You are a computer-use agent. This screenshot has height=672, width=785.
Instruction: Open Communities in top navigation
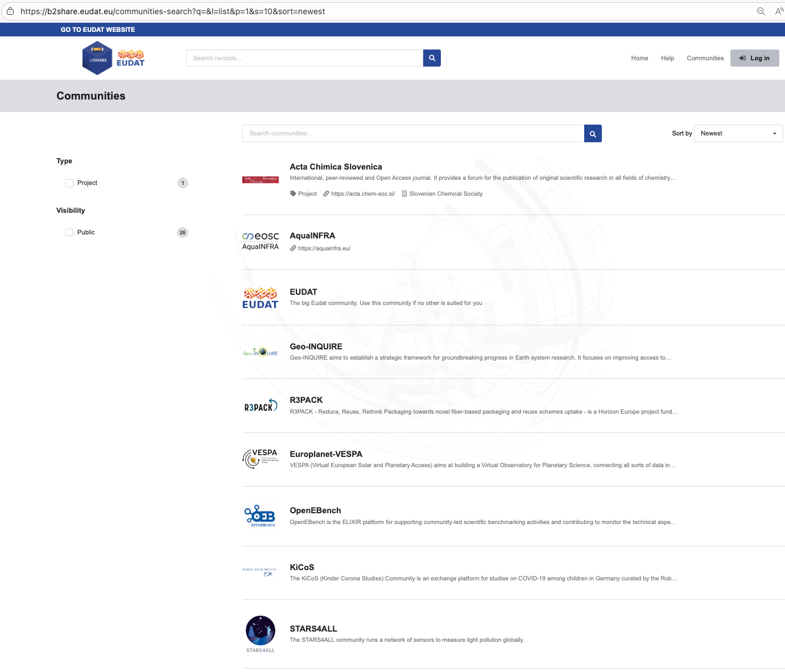(x=705, y=58)
